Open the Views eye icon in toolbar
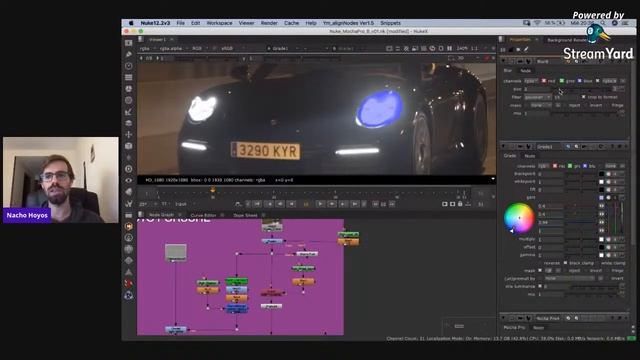This screenshot has height=360, width=640. click(x=129, y=180)
